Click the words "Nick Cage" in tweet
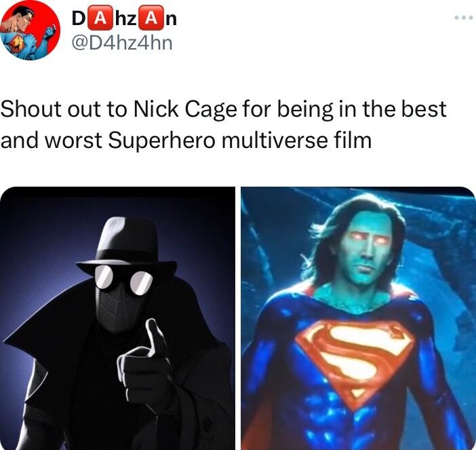 click(185, 109)
